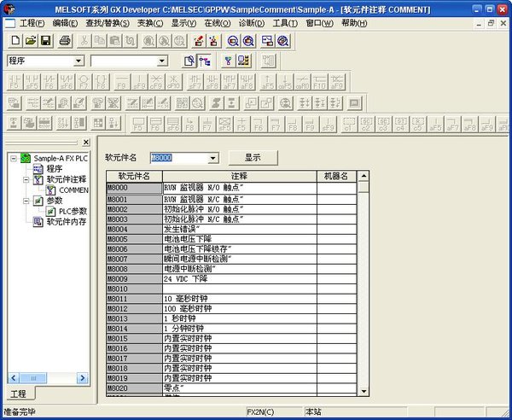Click the greyed F5 normally-open contact icon
The height and width of the screenshot is (420, 512).
click(15, 82)
